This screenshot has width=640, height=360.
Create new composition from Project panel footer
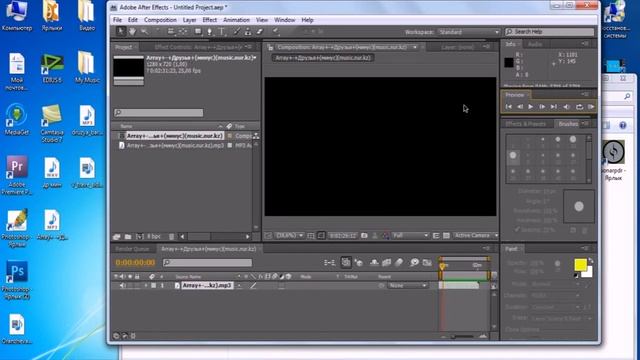pyautogui.click(x=139, y=236)
